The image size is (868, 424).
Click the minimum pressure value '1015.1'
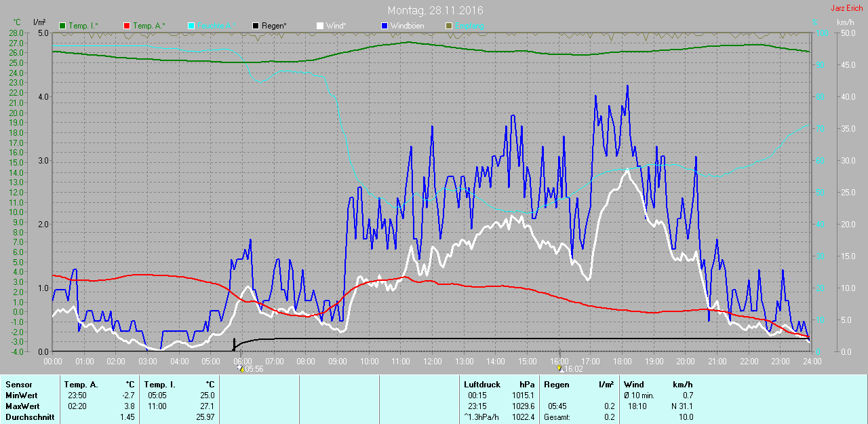click(522, 396)
